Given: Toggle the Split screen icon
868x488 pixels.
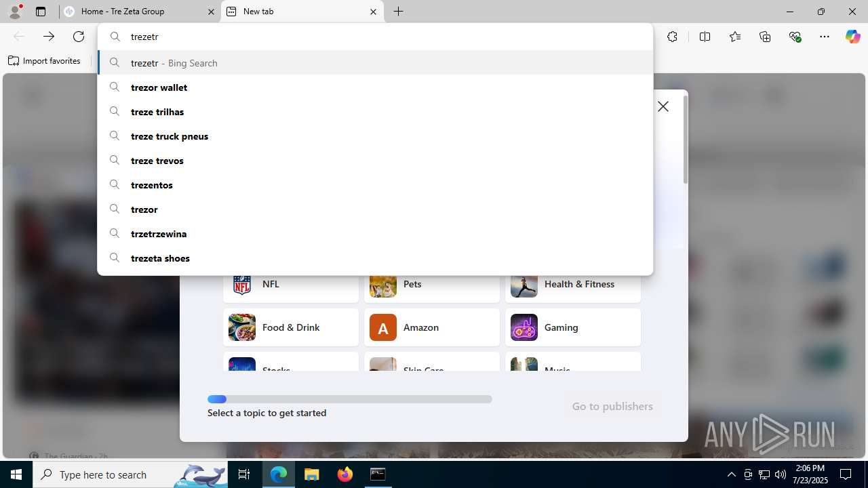Looking at the screenshot, I should pyautogui.click(x=705, y=37).
